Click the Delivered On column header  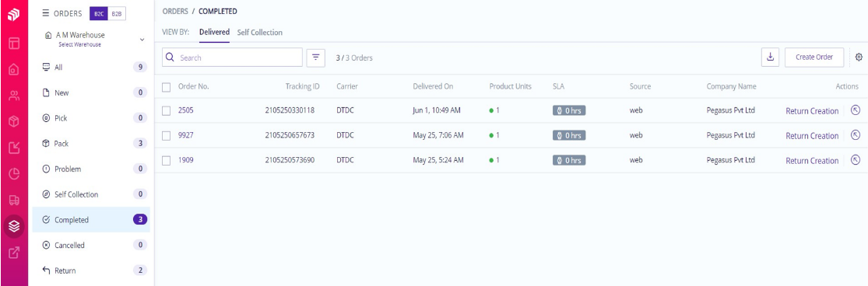(433, 87)
